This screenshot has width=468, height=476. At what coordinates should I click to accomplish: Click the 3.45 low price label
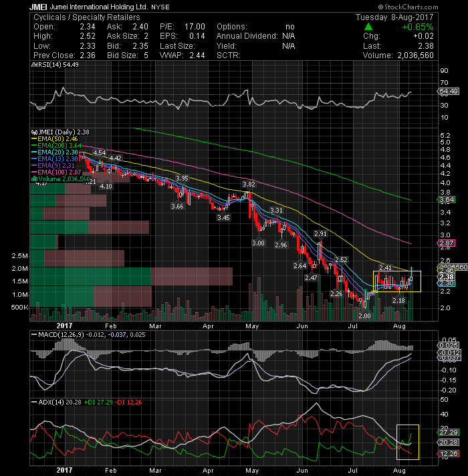point(223,218)
